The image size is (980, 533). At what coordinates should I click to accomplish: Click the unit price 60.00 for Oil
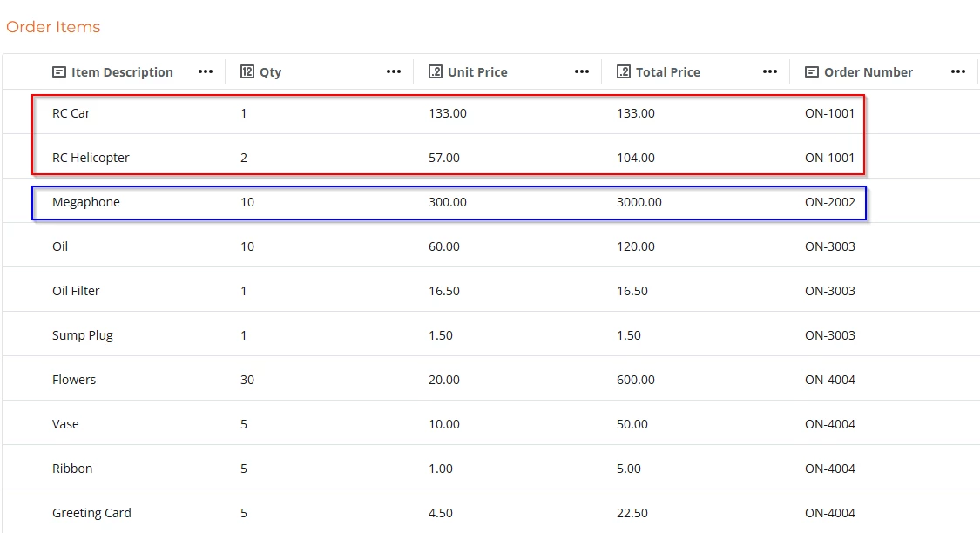tap(443, 246)
